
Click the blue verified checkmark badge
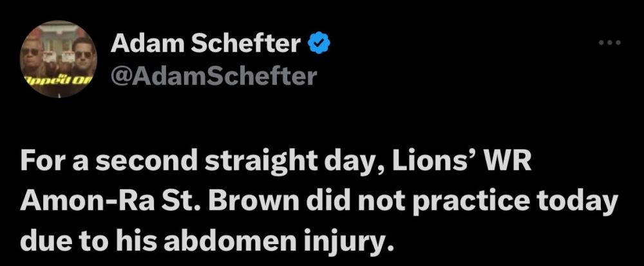pos(320,44)
